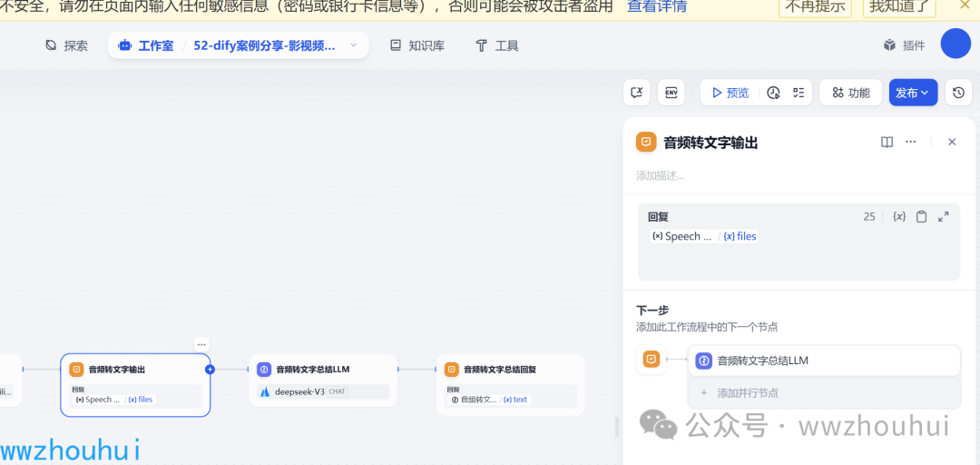980x465 pixels.
Task: Click the deepseek-V3 model label in node
Action: (x=300, y=392)
